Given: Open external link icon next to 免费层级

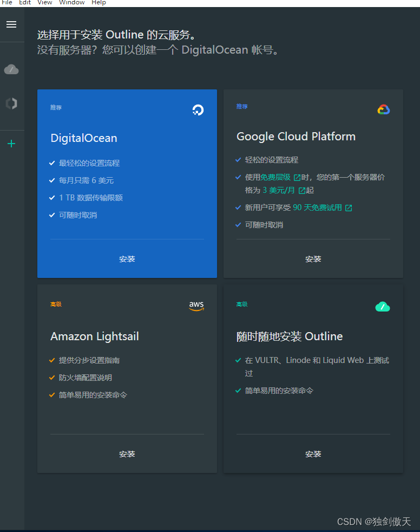Looking at the screenshot, I should [297, 178].
